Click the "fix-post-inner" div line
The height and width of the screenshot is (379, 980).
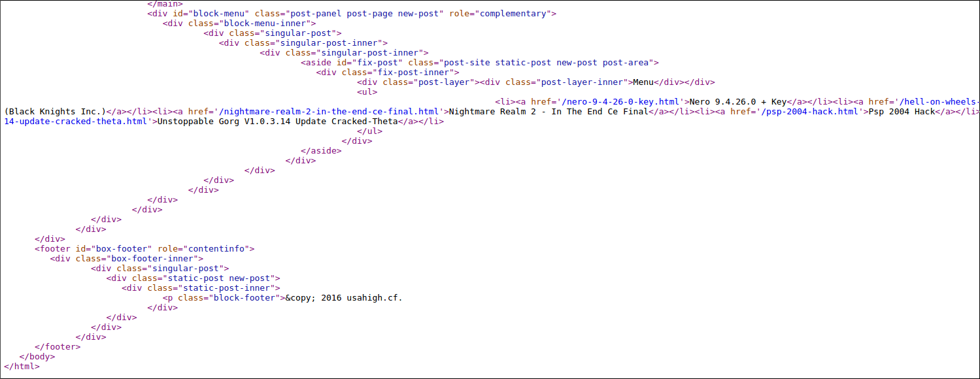(x=387, y=73)
